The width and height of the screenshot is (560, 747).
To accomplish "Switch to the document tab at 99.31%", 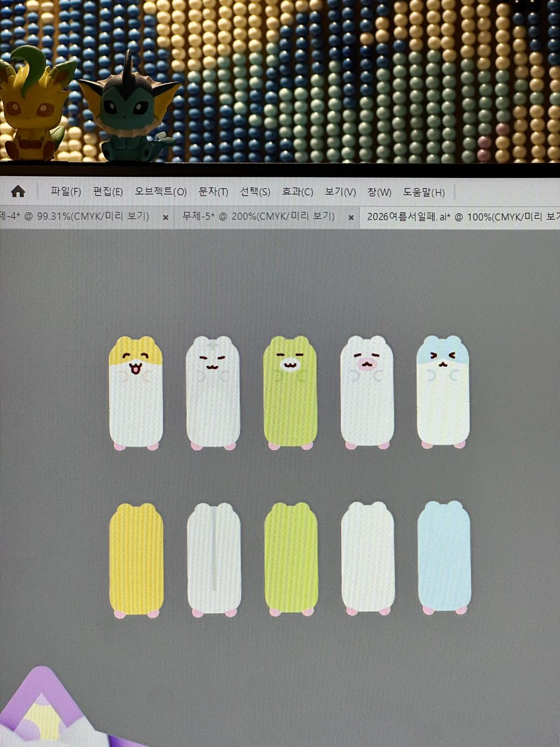I will tap(75, 217).
